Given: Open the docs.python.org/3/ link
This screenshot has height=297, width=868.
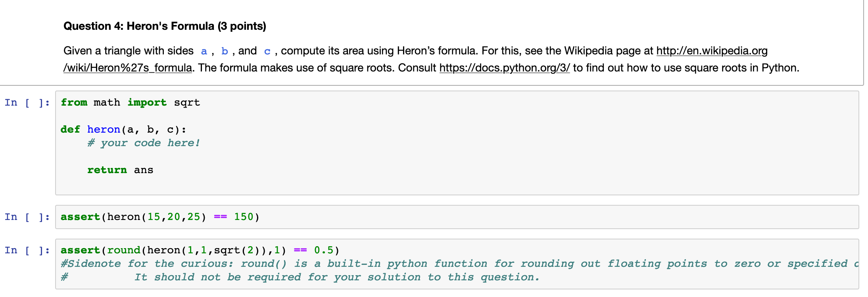Looking at the screenshot, I should click(x=505, y=68).
